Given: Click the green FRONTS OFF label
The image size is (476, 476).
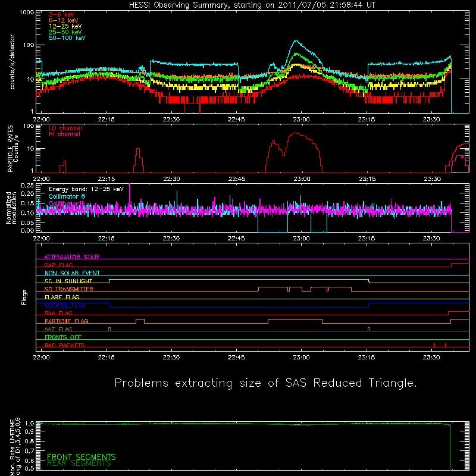Looking at the screenshot, I should 63,337.
